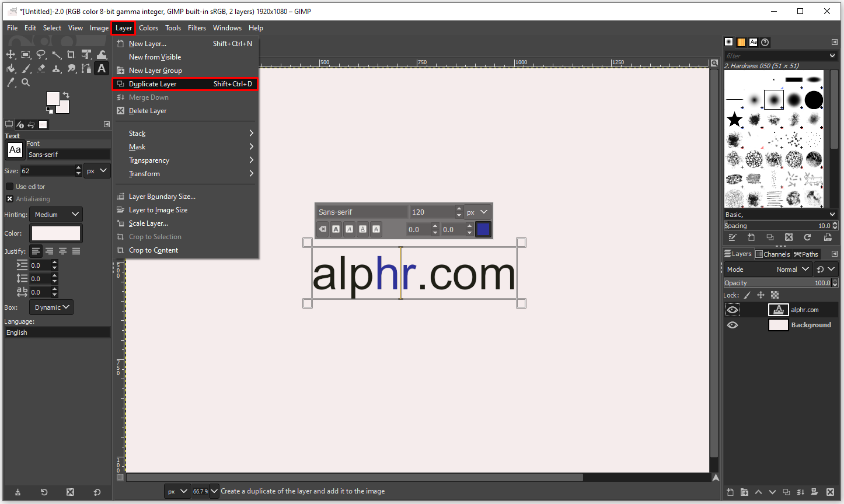Click the delete layer icon in Layers panel bottom
Screen dimensions: 844x504
pyautogui.click(x=830, y=492)
